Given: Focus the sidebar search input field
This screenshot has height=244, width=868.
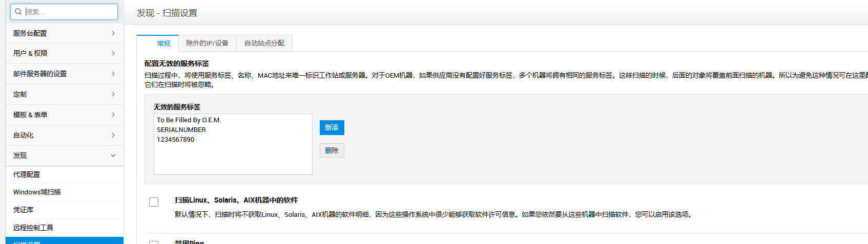Looking at the screenshot, I should pyautogui.click(x=69, y=12).
